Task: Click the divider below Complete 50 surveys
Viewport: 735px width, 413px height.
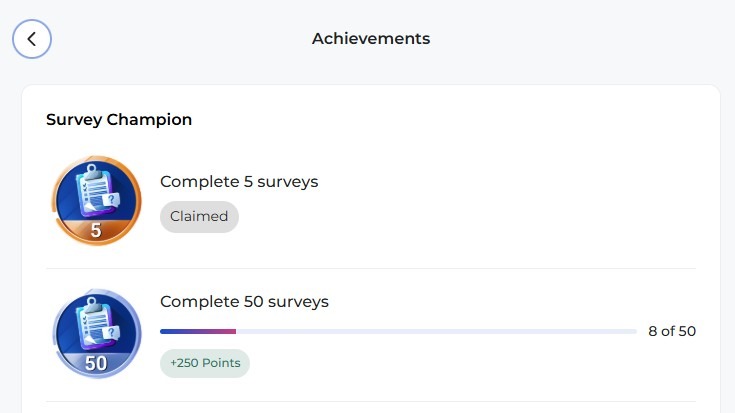Action: tap(371, 401)
